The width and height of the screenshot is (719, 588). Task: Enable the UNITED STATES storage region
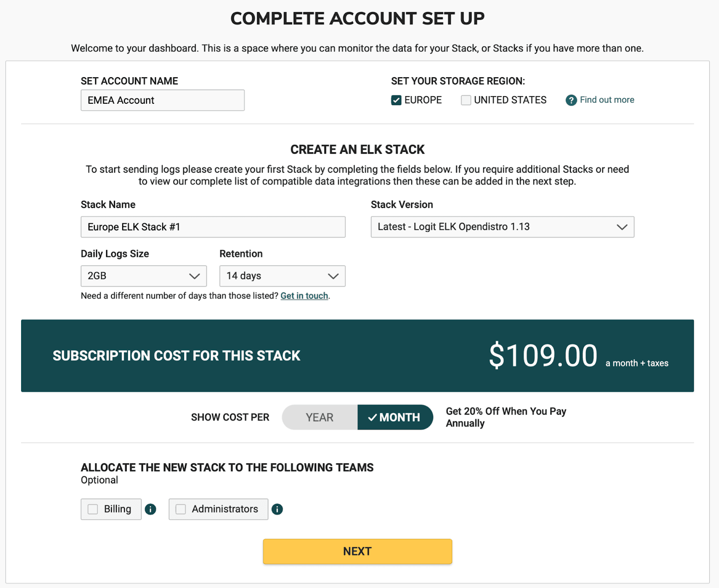coord(466,100)
